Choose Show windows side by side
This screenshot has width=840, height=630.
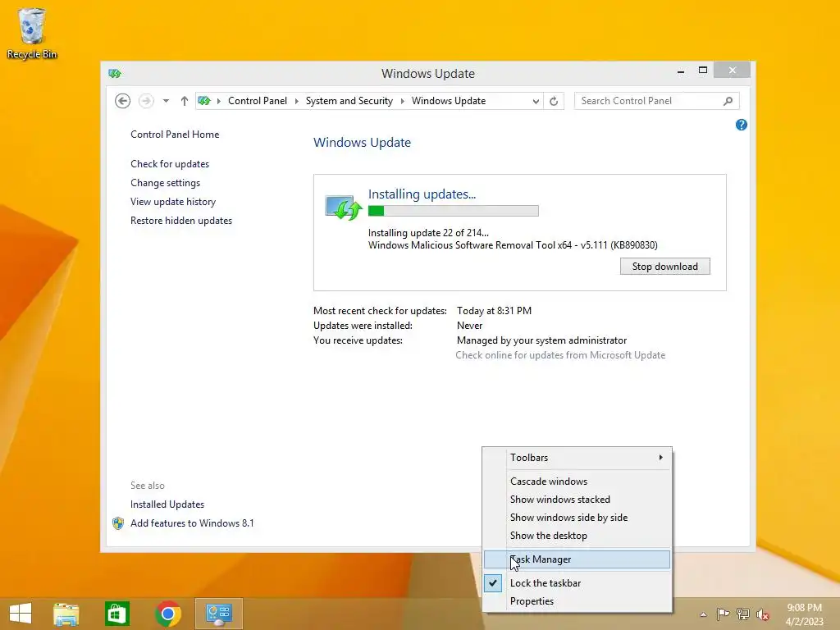pos(577,518)
